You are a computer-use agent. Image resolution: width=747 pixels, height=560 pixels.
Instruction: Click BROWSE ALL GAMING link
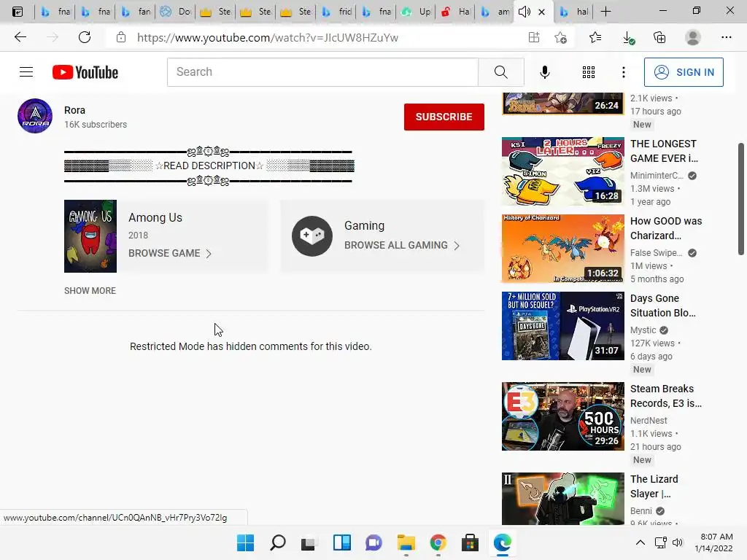point(402,245)
